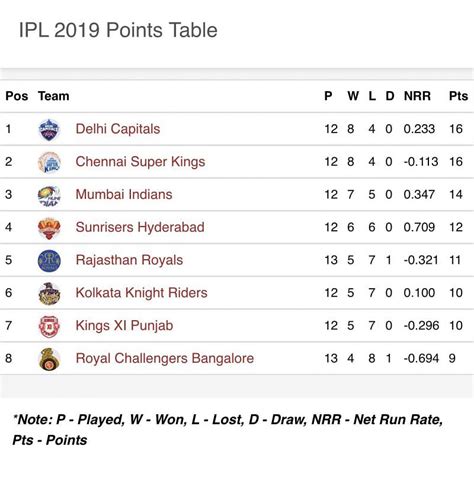This screenshot has height=484, width=474.
Task: Click the Sunrisers Hyderabad logo
Action: 49,228
